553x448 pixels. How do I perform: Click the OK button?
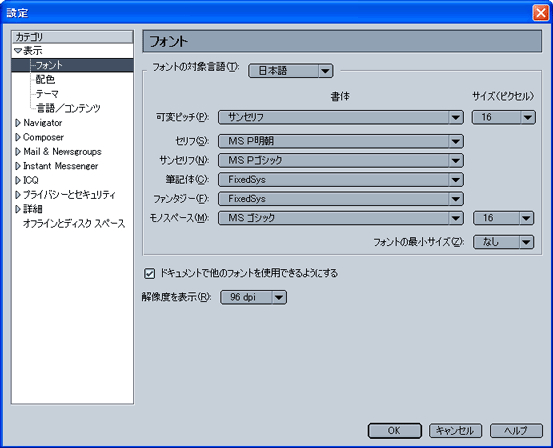pos(394,431)
